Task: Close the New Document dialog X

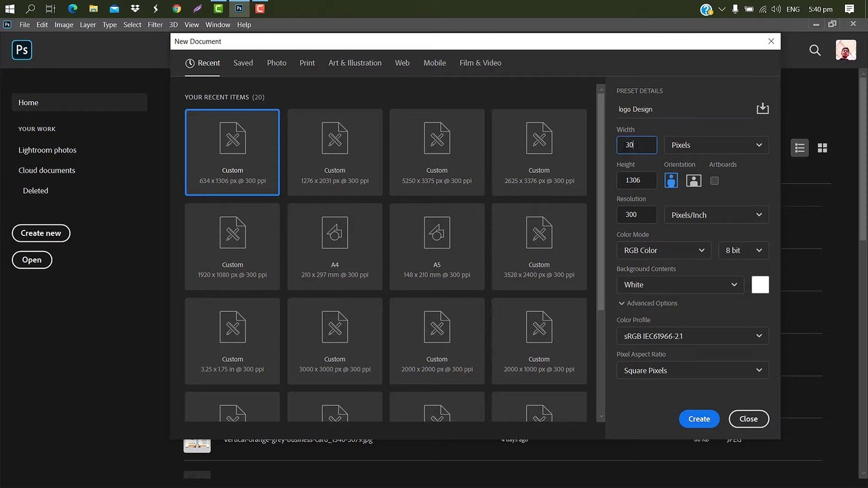Action: [771, 41]
